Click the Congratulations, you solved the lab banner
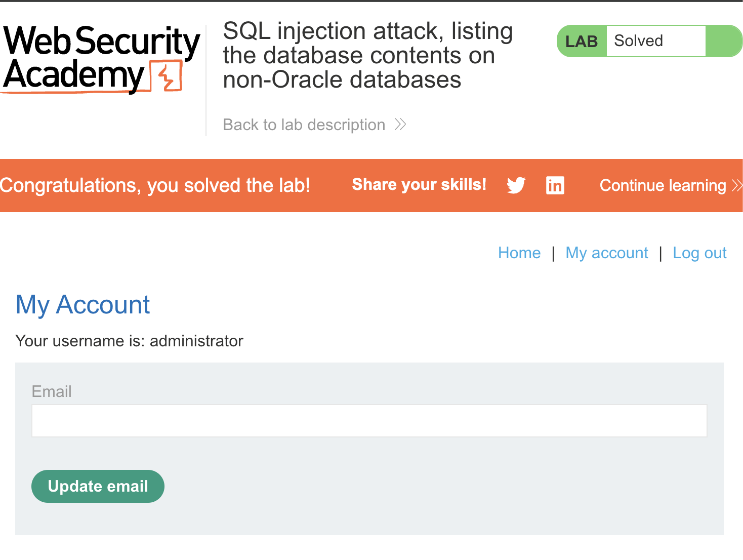Viewport: 743px width, 560px height. (155, 186)
